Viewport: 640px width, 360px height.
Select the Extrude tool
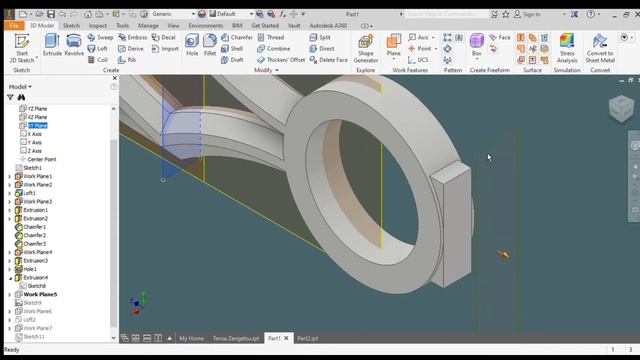52,45
